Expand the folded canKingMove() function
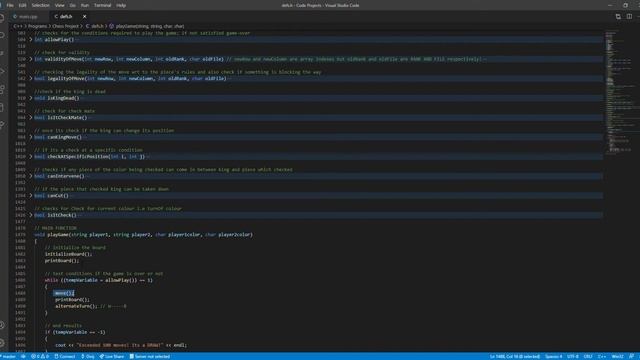 (31, 137)
